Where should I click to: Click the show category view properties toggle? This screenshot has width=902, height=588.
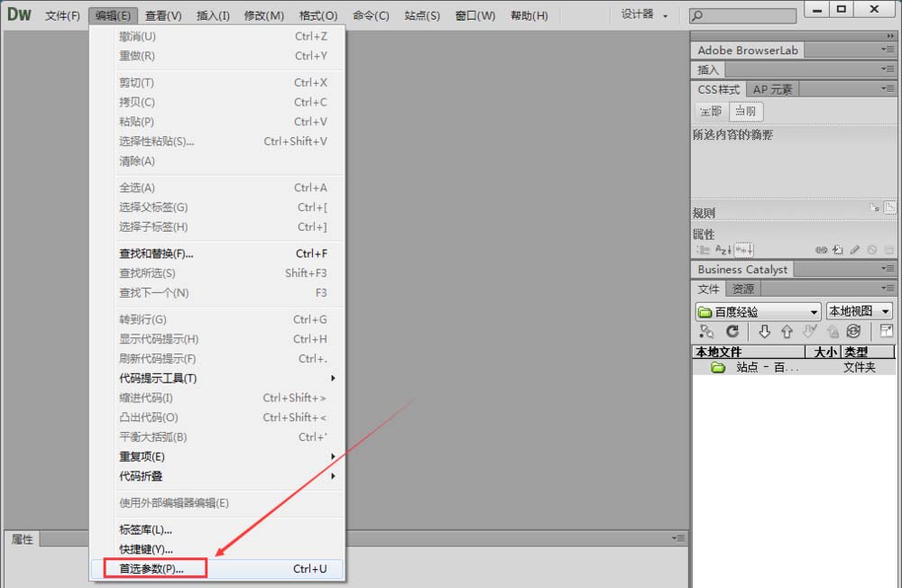point(704,250)
